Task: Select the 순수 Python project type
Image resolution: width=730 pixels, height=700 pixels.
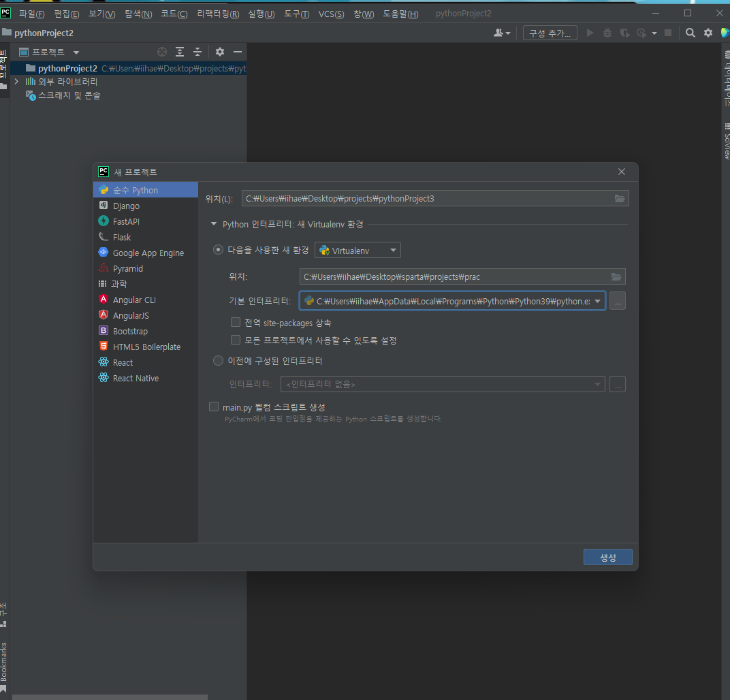Action: pos(145,190)
